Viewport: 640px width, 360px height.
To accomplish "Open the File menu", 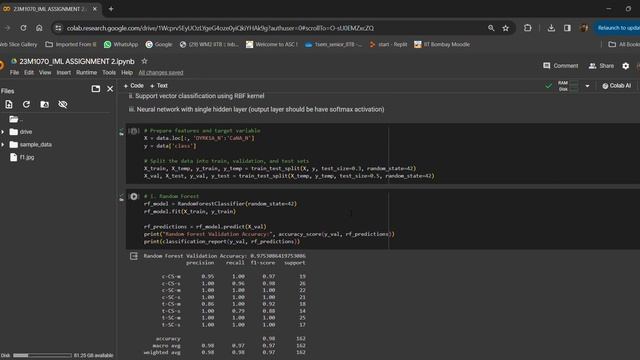I will tap(14, 72).
